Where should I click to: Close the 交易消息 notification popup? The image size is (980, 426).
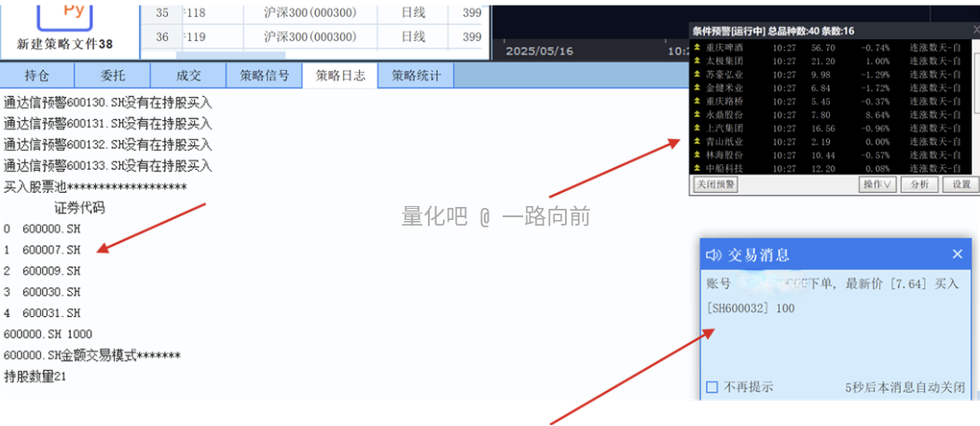point(957,254)
